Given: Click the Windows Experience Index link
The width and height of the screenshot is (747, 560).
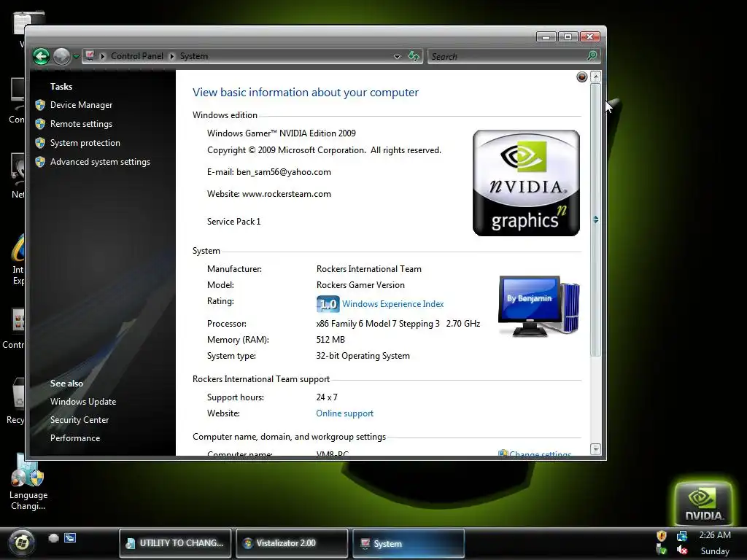Looking at the screenshot, I should coord(393,304).
